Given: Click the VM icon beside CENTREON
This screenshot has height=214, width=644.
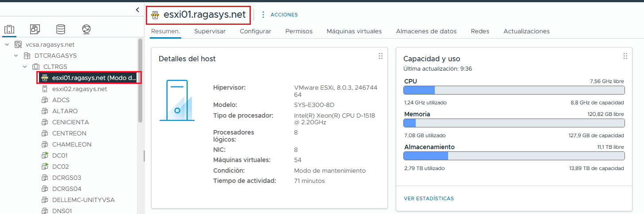Looking at the screenshot, I should (x=45, y=133).
